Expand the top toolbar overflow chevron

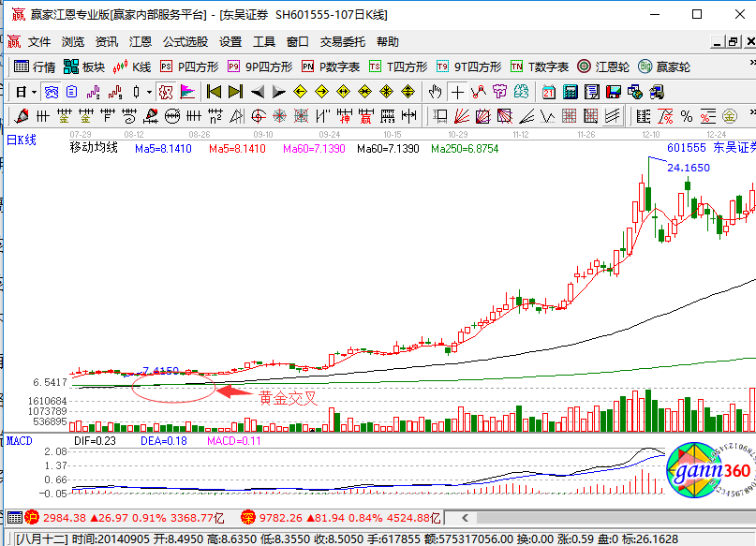(x=752, y=63)
